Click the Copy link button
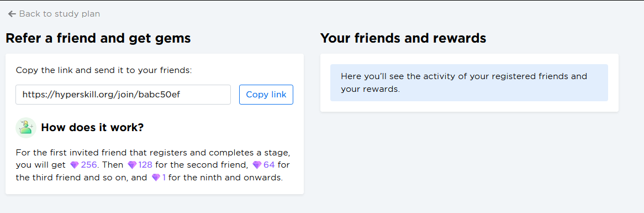 266,95
